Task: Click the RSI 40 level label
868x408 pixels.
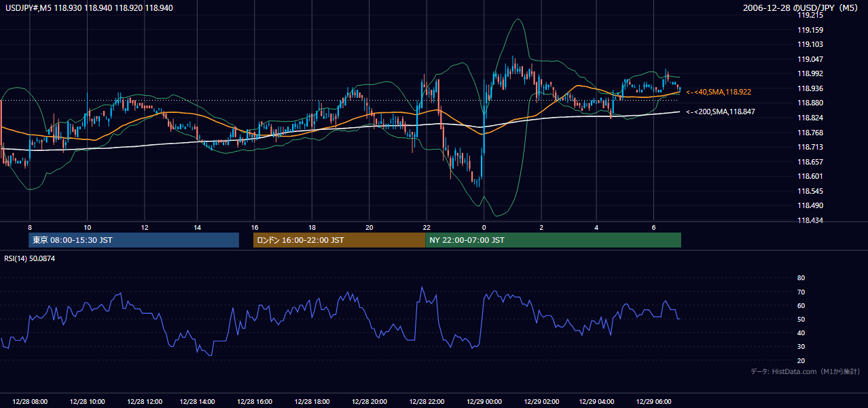Action: point(801,333)
